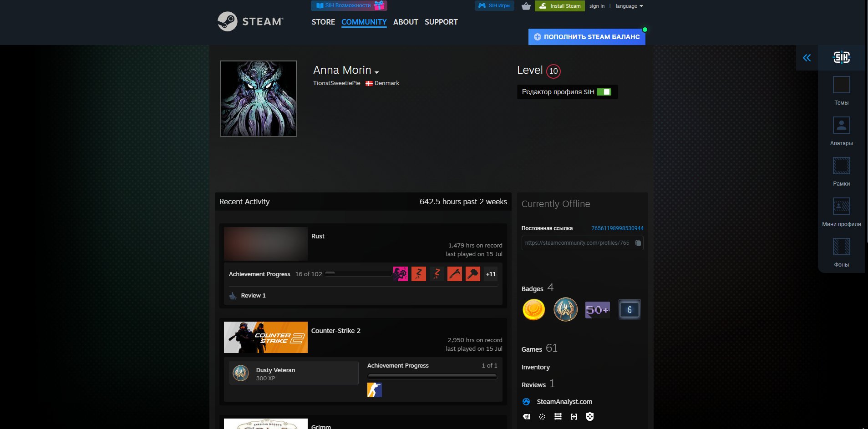Collapse the SIH sidebar with double chevron
868x429 pixels.
click(807, 58)
